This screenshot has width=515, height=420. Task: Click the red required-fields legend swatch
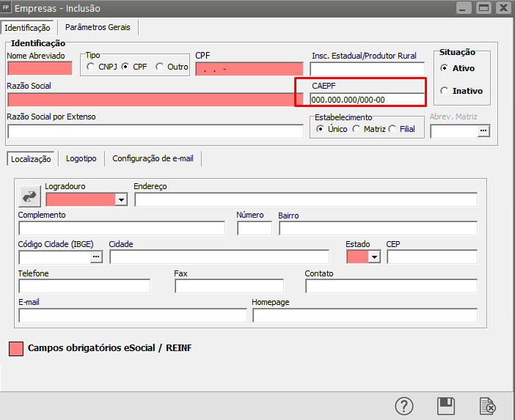click(x=15, y=348)
